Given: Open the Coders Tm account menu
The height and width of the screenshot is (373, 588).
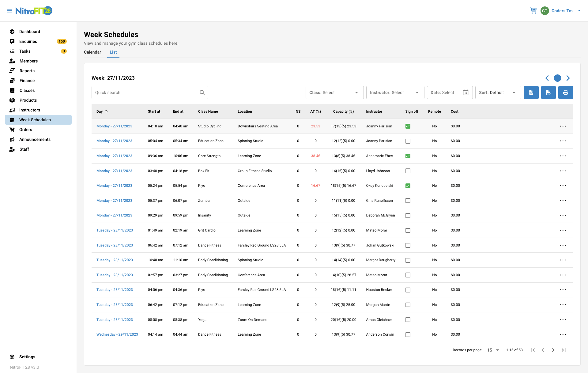Looking at the screenshot, I should pos(561,10).
